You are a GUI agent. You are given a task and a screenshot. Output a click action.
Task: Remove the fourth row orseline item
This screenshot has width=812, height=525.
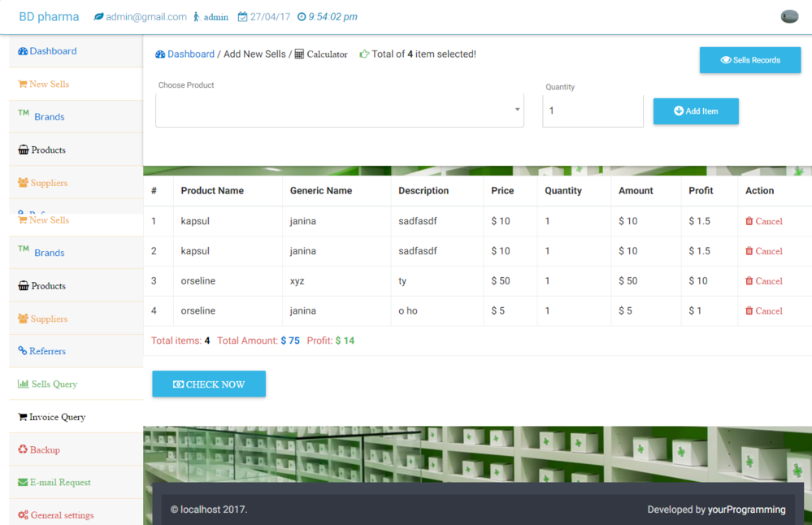(763, 311)
